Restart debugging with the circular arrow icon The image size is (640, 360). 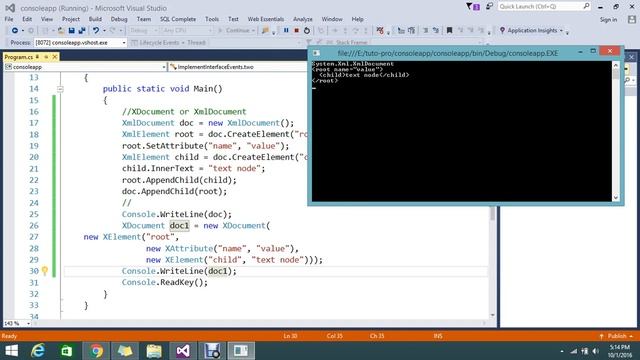307,31
